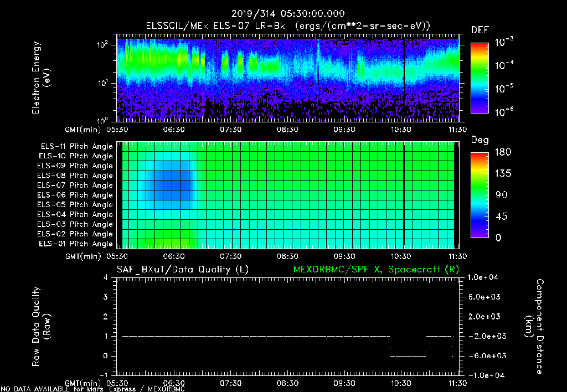Click the plot title date 2019/314 05:30:00.000
The width and height of the screenshot is (567, 392).
pos(288,14)
